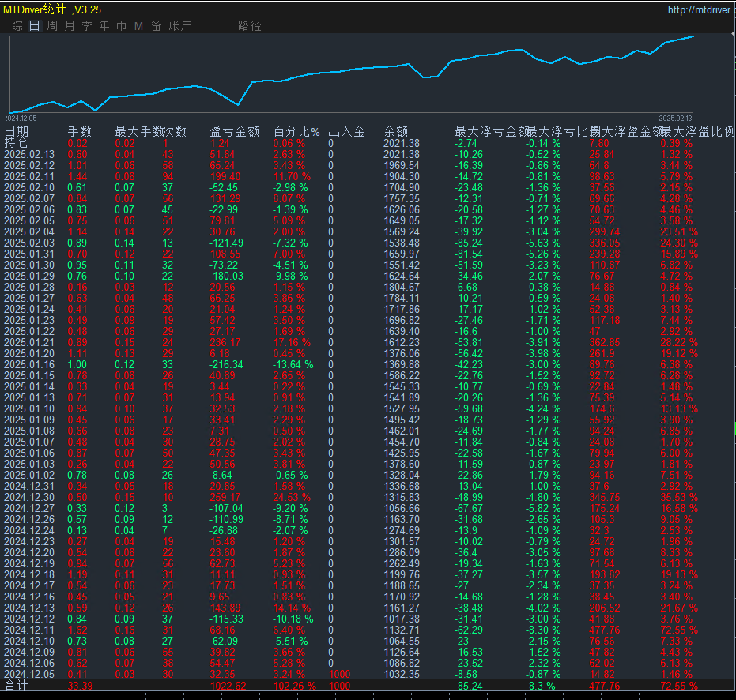Image resolution: width=736 pixels, height=700 pixels.
Task: Select the 日 daily tab
Action: (35, 26)
